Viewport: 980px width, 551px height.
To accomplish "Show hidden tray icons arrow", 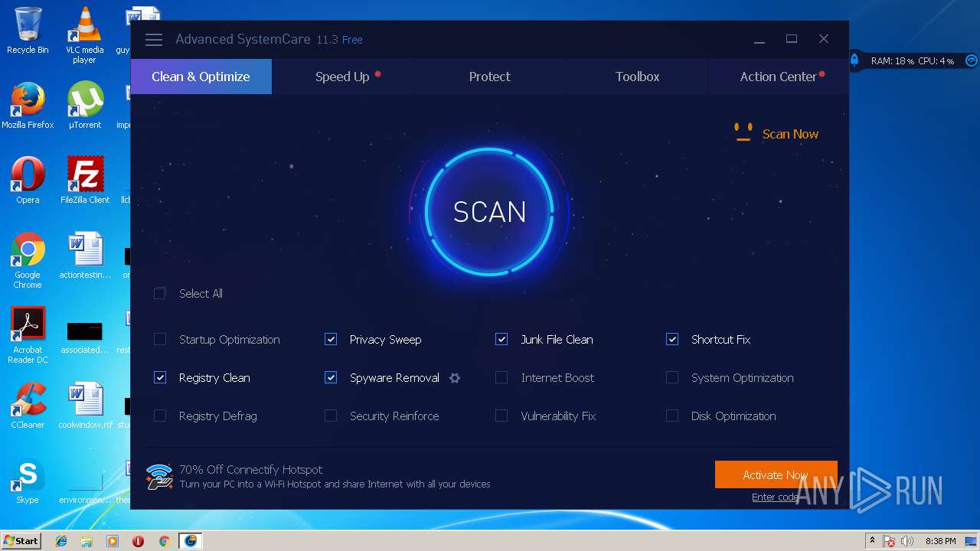I will tap(872, 541).
